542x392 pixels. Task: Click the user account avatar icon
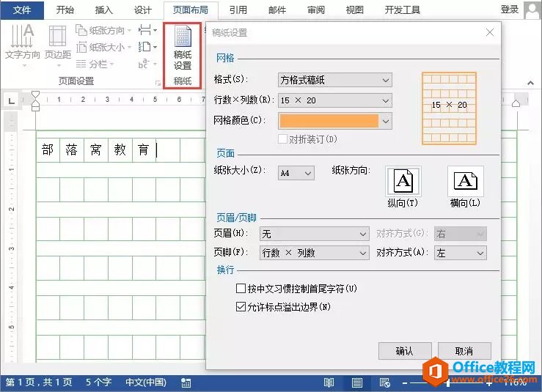[532, 10]
